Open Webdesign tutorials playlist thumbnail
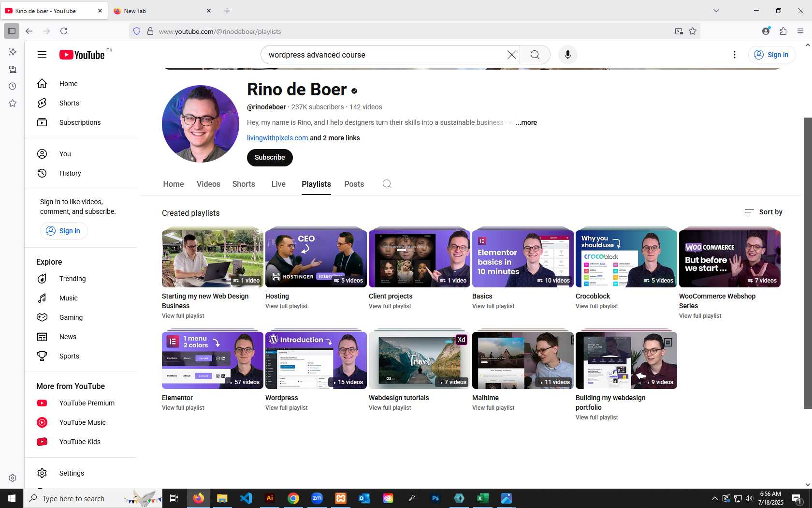Image resolution: width=812 pixels, height=508 pixels. [x=420, y=360]
